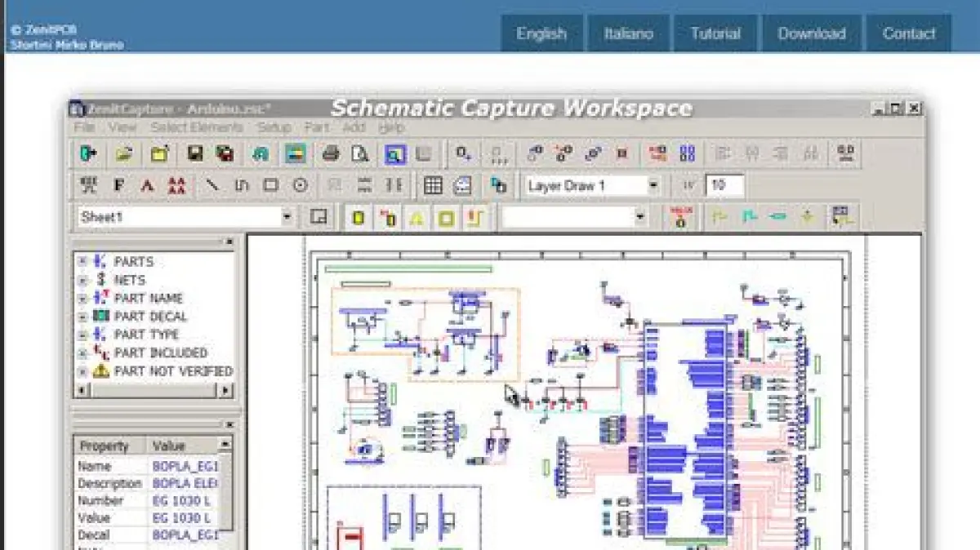The image size is (980, 550).
Task: Select the PART NOT VERIFIED tree item
Action: (172, 371)
